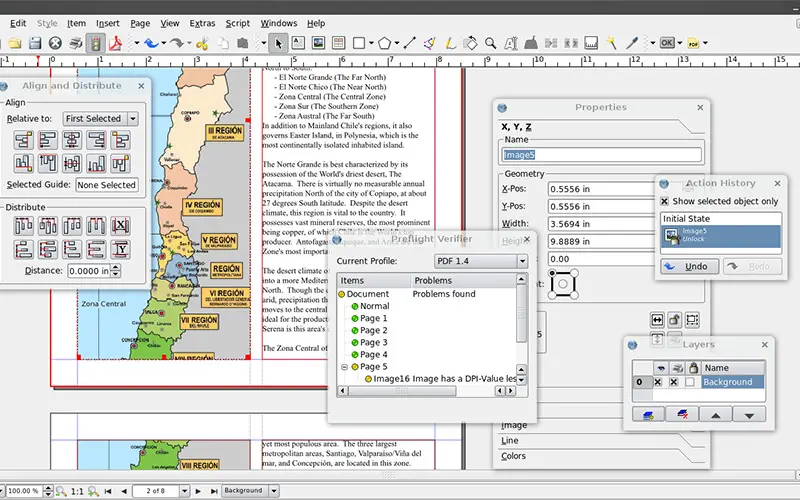Click the Distribute X equal gaps icon

120,225
